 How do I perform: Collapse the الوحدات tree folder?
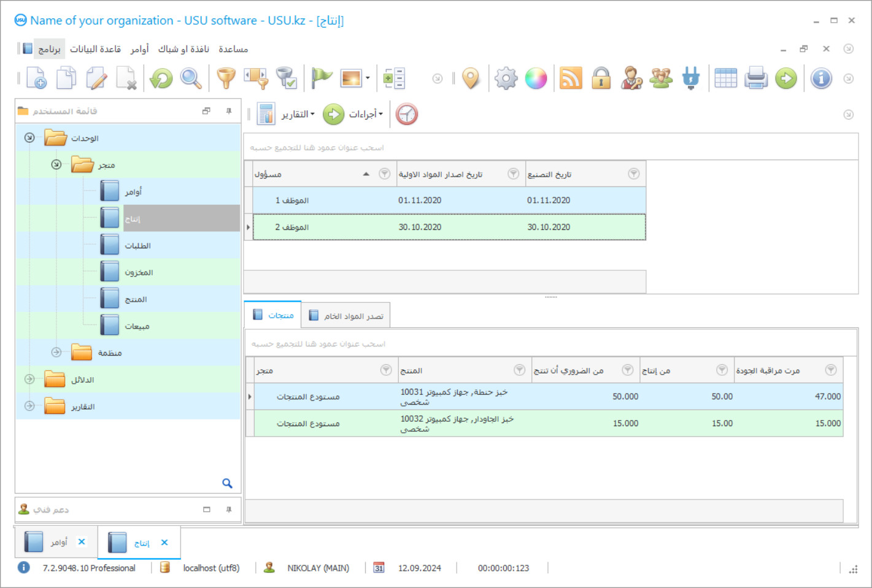coord(29,138)
